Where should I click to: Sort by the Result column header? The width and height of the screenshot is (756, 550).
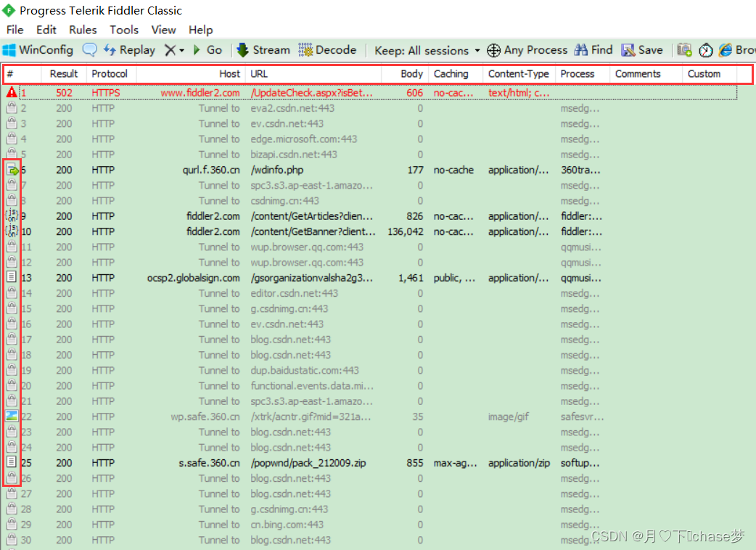[x=64, y=74]
